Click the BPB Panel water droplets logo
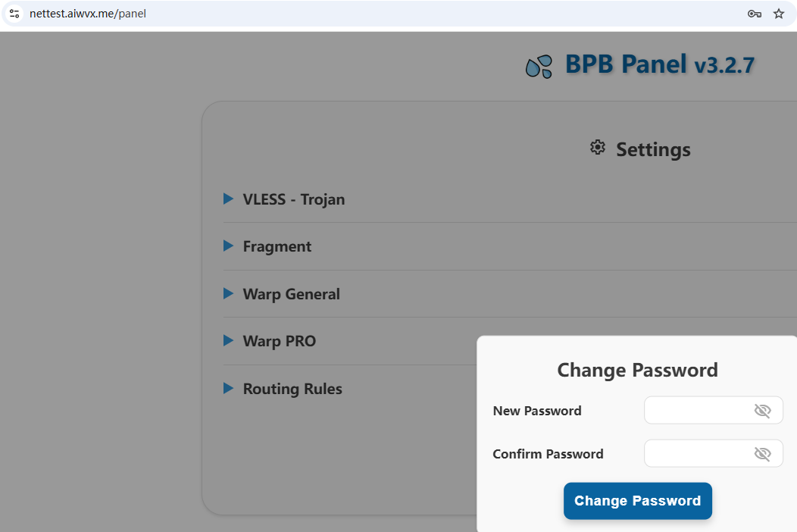The image size is (797, 532). tap(539, 67)
